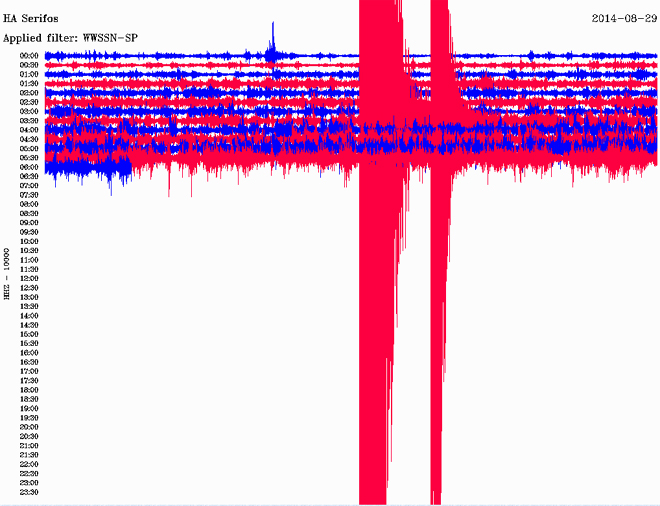Select the 18:00 time label
Viewport: 660px width, 506px height.
(29, 390)
